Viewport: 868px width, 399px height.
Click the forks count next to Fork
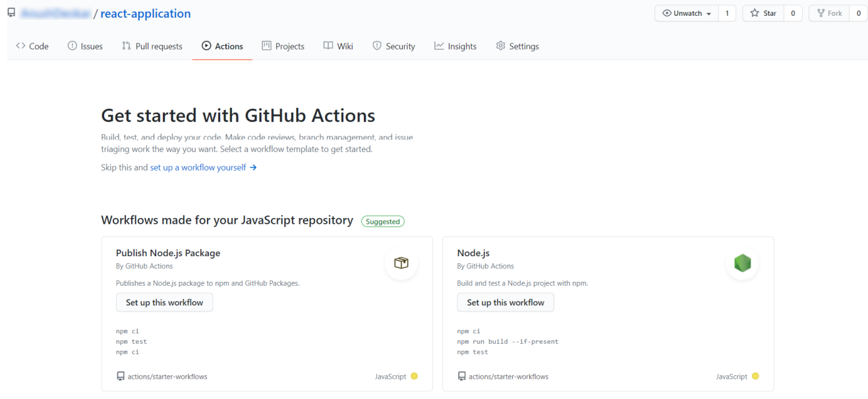859,13
